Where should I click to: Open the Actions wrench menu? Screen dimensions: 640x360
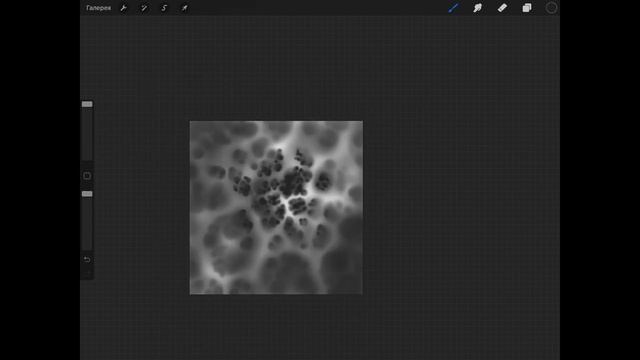click(x=123, y=8)
